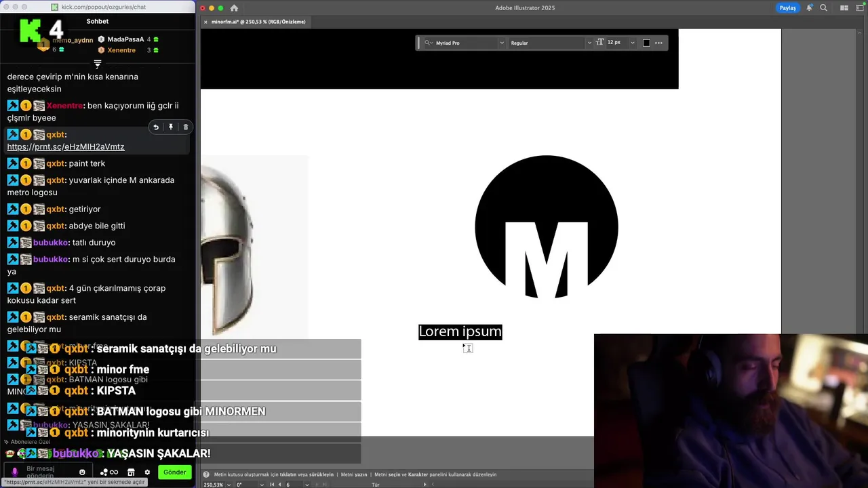Image resolution: width=868 pixels, height=488 pixels.
Task: Click username MadaPasaA in top gifters
Action: (x=125, y=39)
